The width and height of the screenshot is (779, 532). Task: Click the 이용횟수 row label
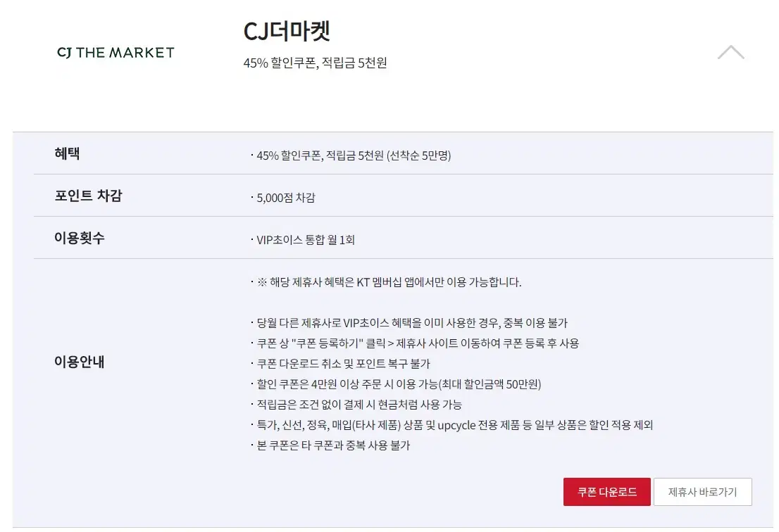(80, 238)
